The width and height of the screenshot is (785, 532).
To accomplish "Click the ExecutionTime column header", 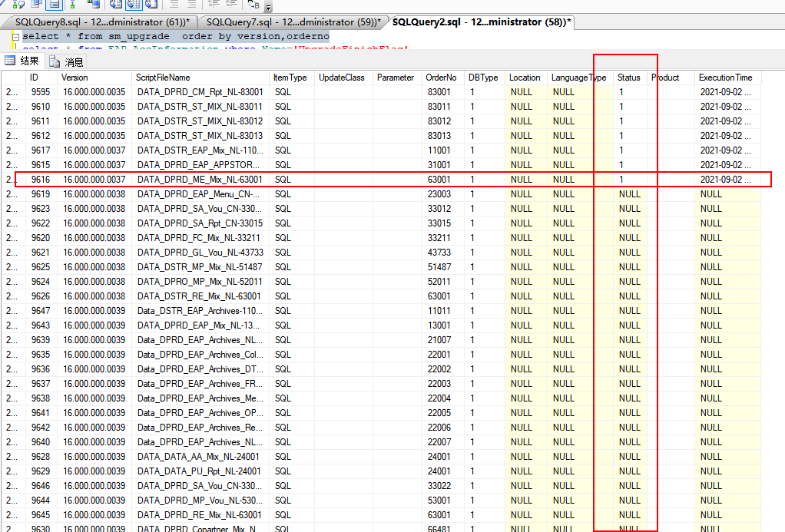I will tap(728, 78).
